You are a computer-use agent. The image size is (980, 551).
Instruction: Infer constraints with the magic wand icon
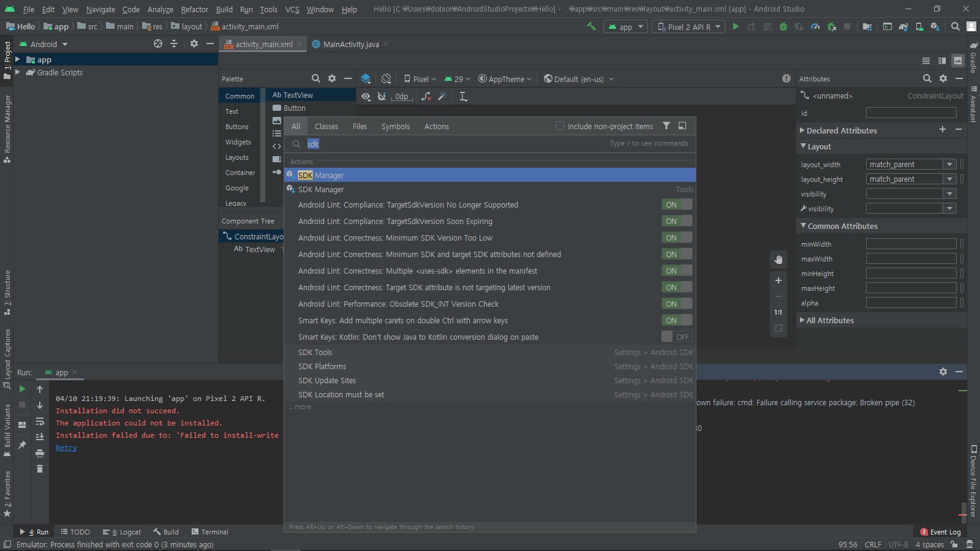(442, 96)
